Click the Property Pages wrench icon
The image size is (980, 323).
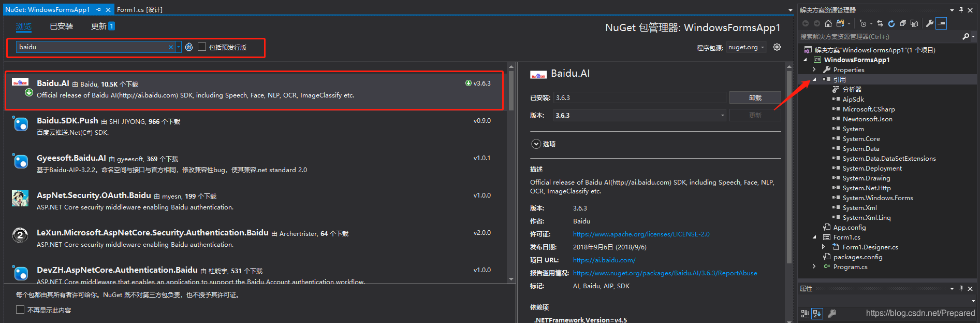(832, 314)
